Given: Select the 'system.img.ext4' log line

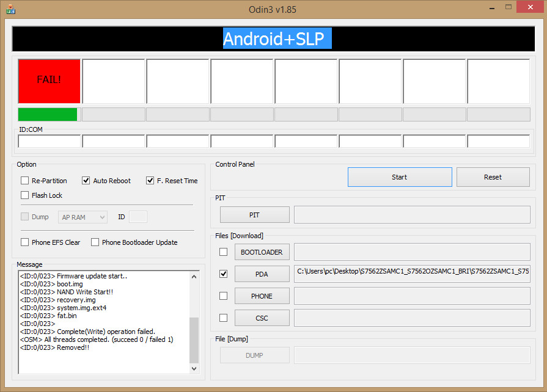Looking at the screenshot, I should 63,308.
